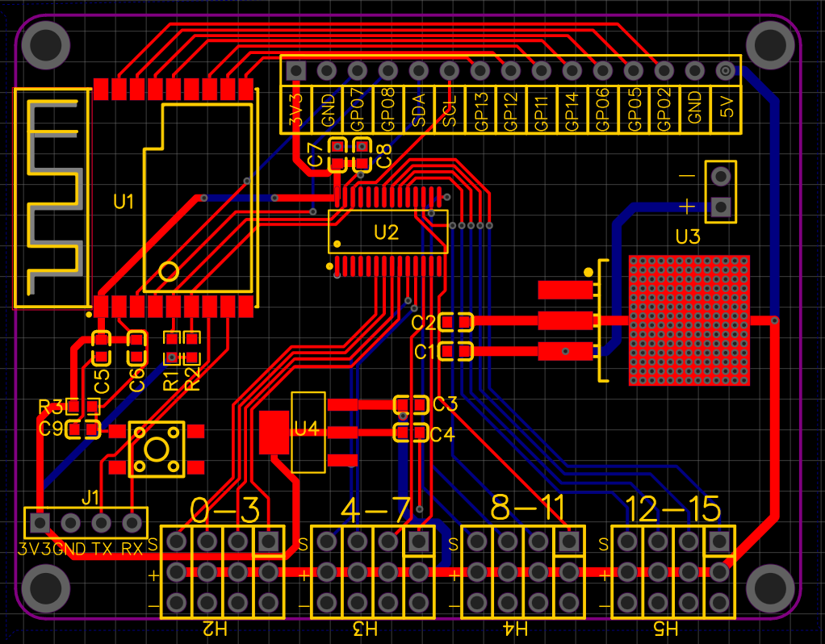The height and width of the screenshot is (644, 825).
Task: Select the C3 capacitor designator
Action: point(445,404)
